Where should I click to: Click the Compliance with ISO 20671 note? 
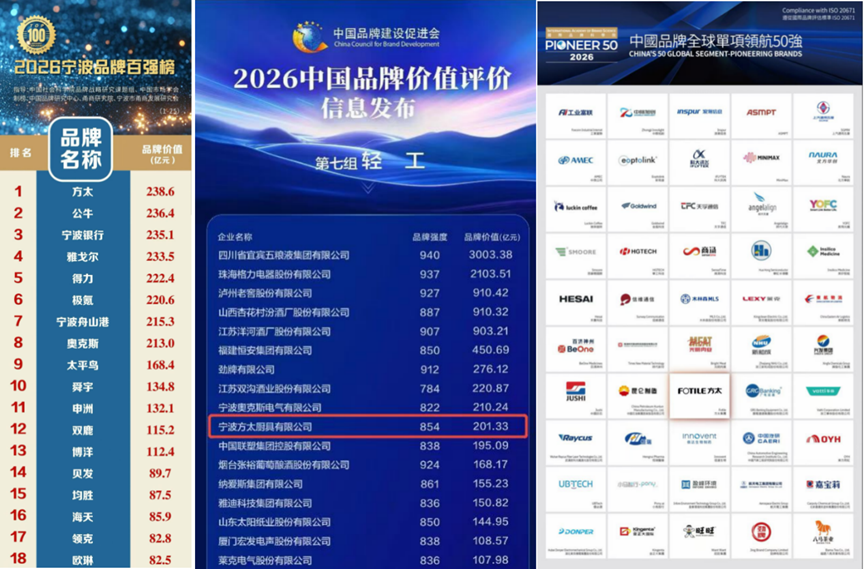(818, 10)
